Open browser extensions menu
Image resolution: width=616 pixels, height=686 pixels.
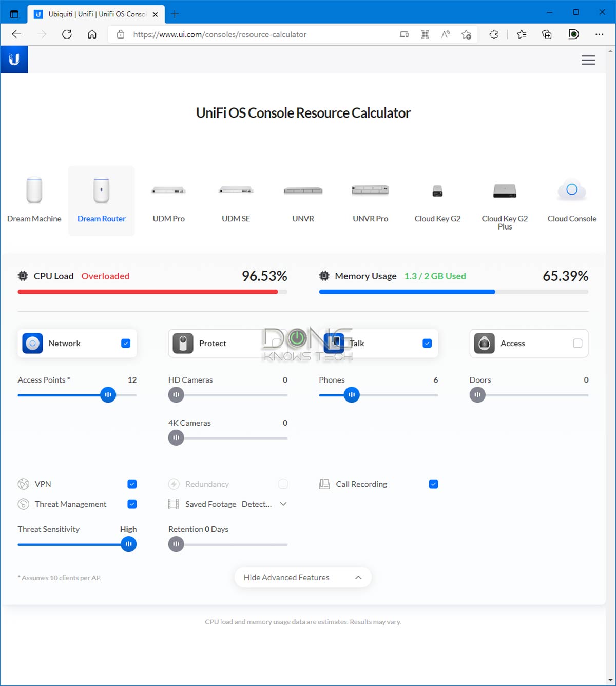pyautogui.click(x=494, y=34)
